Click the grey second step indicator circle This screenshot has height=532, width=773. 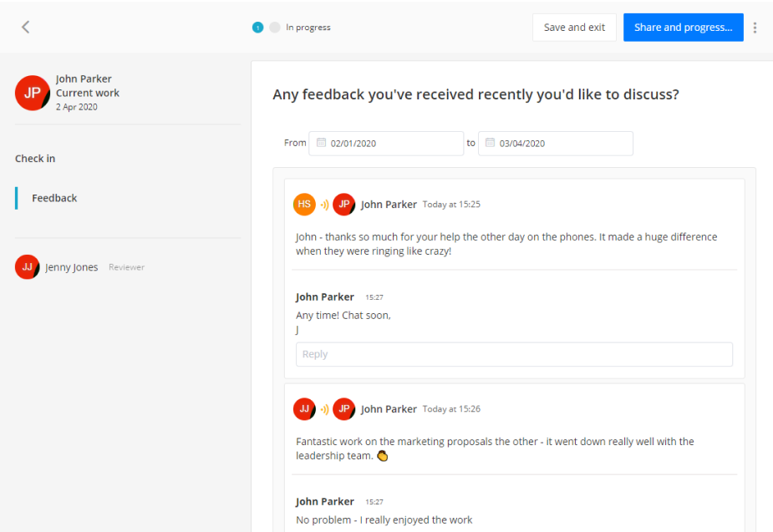point(275,28)
